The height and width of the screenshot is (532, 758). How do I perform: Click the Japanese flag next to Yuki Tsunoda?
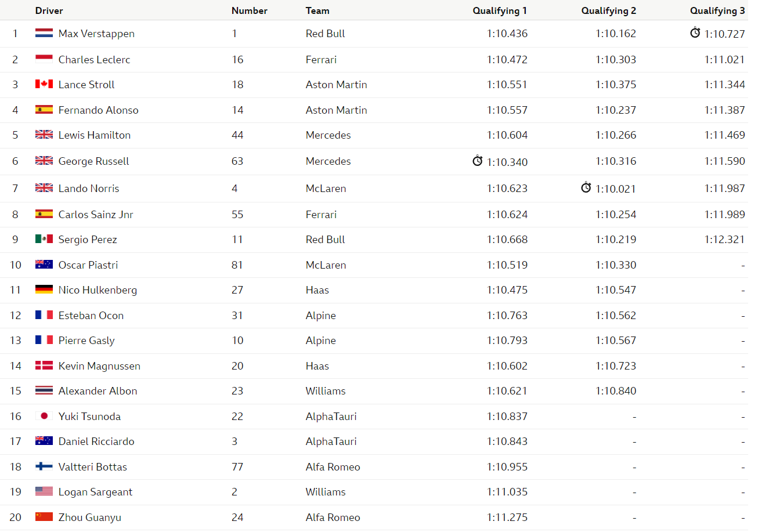point(44,416)
